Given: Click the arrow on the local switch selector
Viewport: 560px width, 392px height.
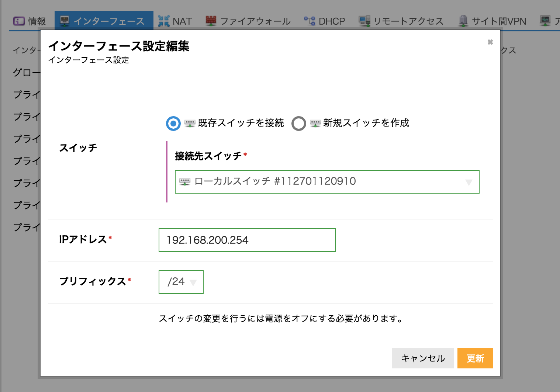Looking at the screenshot, I should (469, 182).
